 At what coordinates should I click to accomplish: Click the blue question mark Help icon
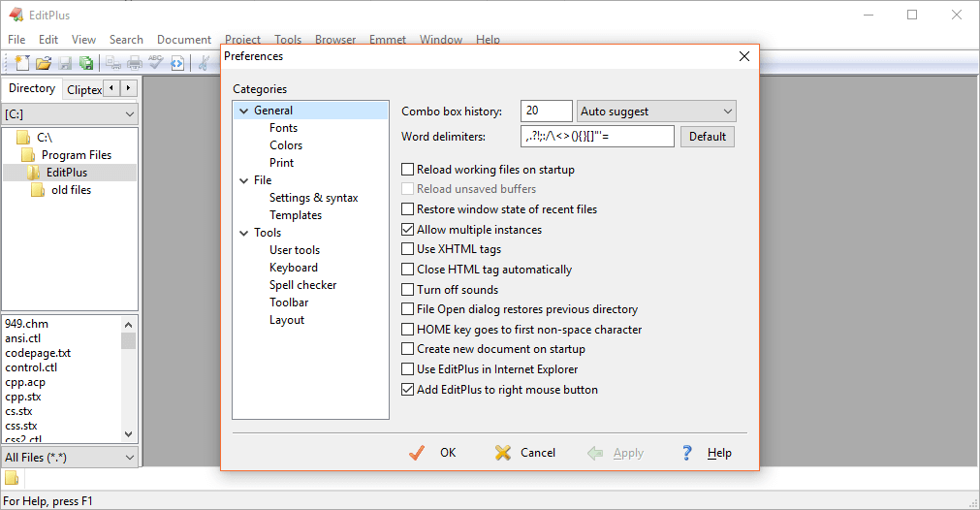pos(687,453)
